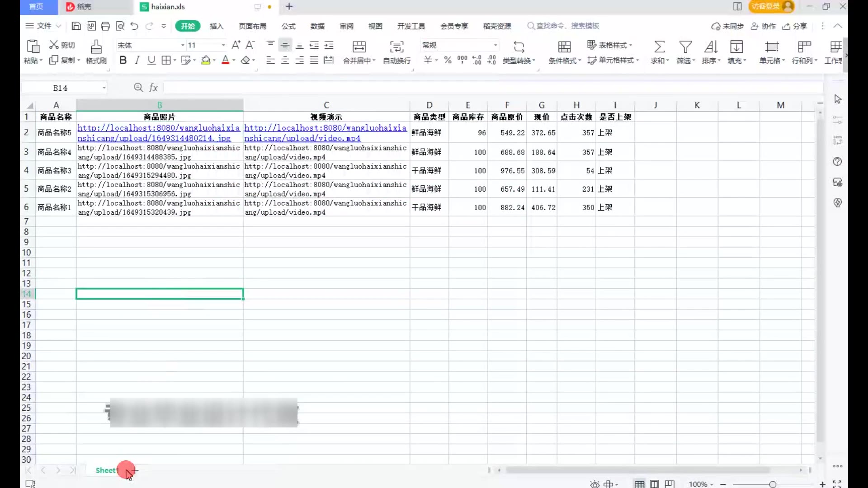Click the Conditional Formatting icon

564,47
